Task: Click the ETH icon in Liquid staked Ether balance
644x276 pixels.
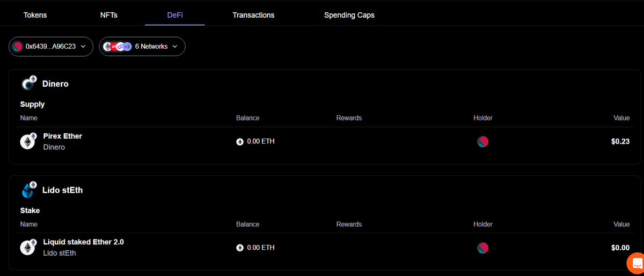Action: (x=240, y=248)
